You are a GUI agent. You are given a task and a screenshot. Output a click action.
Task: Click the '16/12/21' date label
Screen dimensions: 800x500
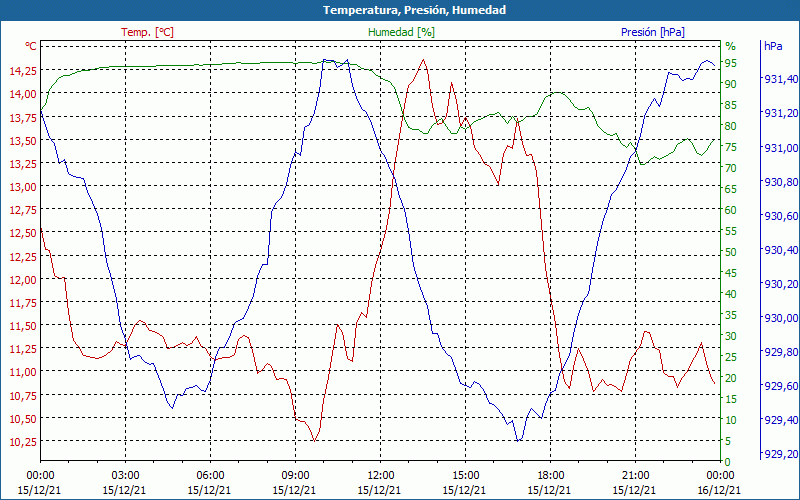[718, 490]
